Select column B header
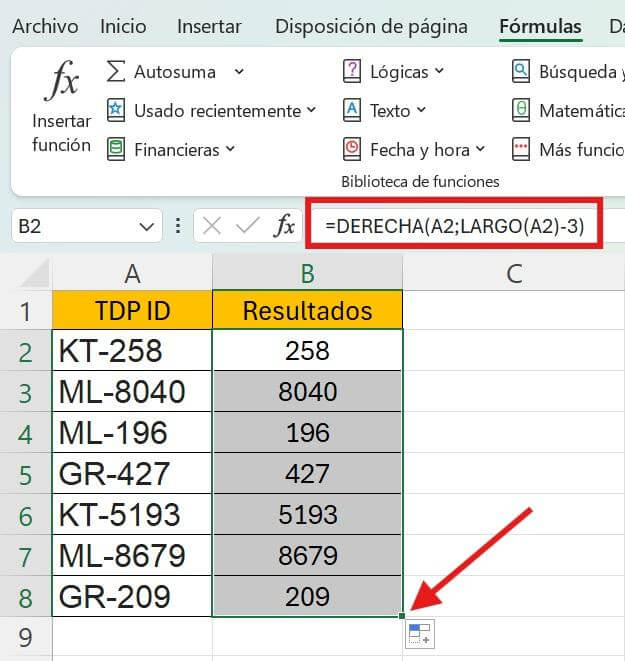625x661 pixels. pyautogui.click(x=308, y=274)
